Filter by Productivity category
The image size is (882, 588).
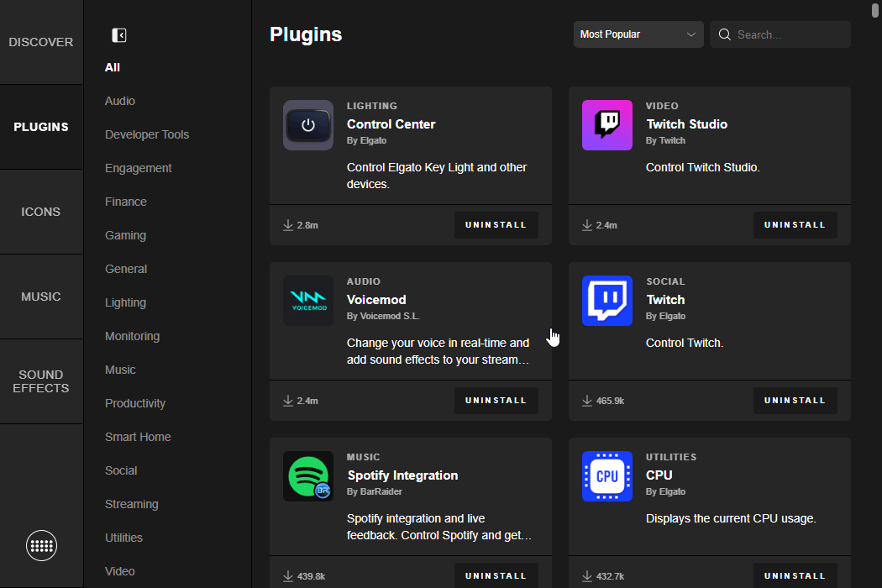pyautogui.click(x=135, y=403)
